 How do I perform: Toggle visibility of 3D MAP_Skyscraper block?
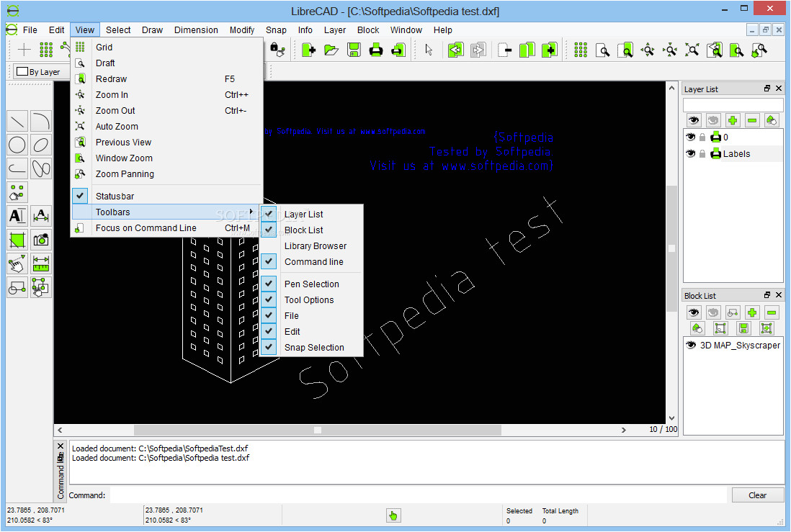coord(691,345)
